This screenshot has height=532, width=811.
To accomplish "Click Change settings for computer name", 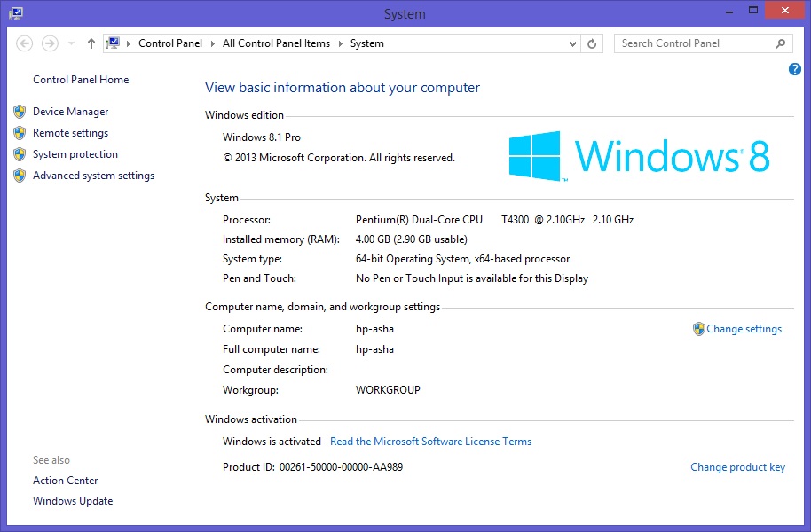I will coord(744,329).
